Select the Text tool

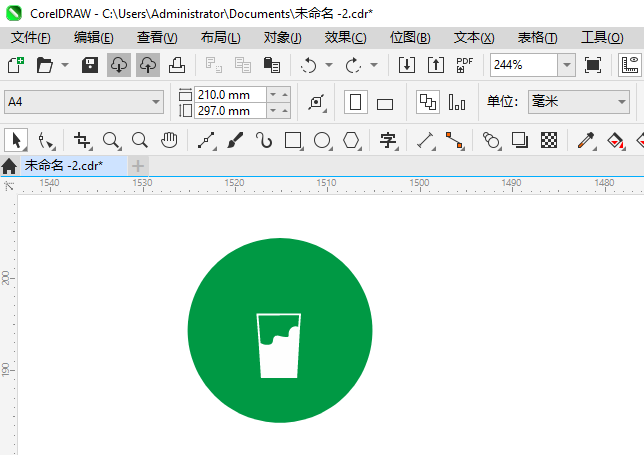[x=388, y=140]
